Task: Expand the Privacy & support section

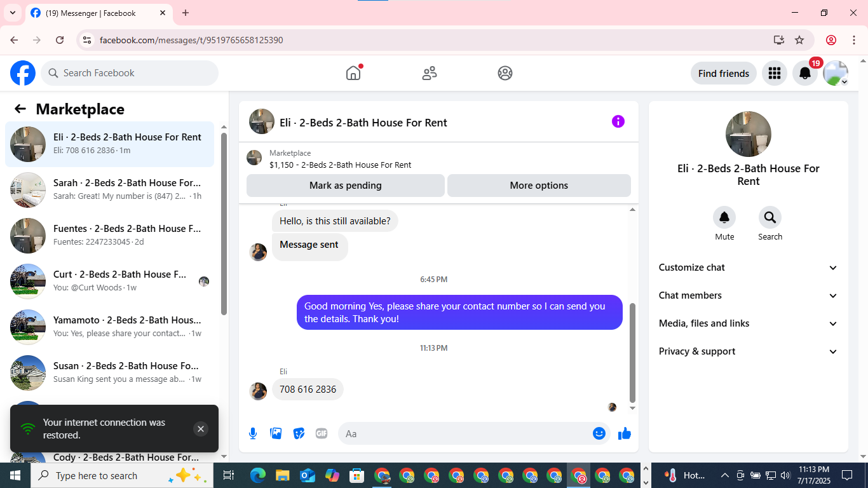Action: pyautogui.click(x=749, y=351)
